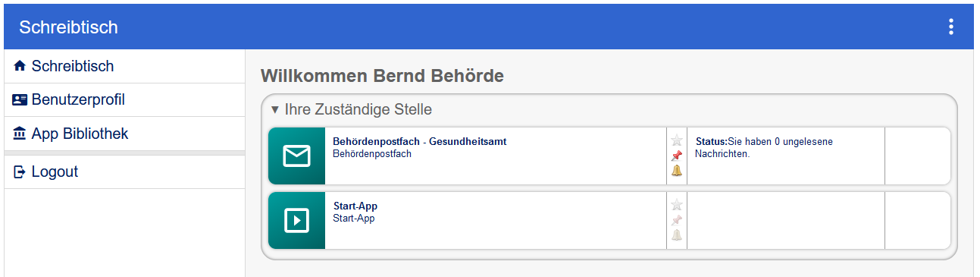The width and height of the screenshot is (980, 277).
Task: Open the three-dot menu in header
Action: 951,27
